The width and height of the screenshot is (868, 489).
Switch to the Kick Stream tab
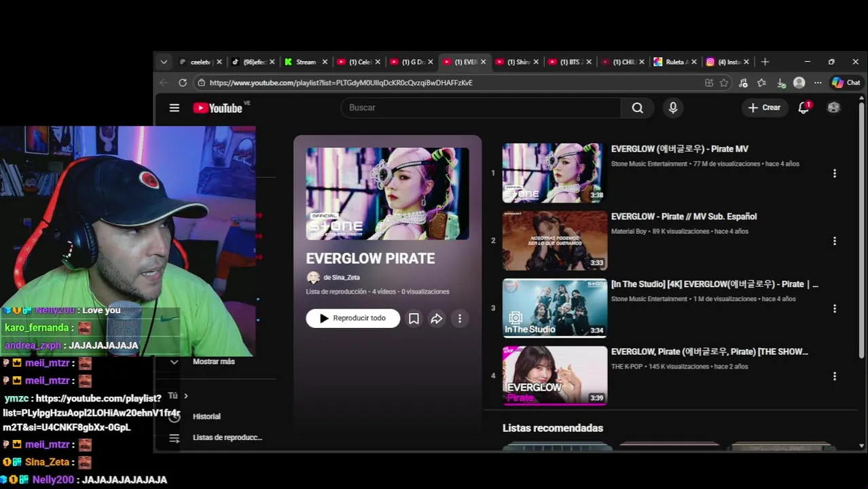[306, 62]
